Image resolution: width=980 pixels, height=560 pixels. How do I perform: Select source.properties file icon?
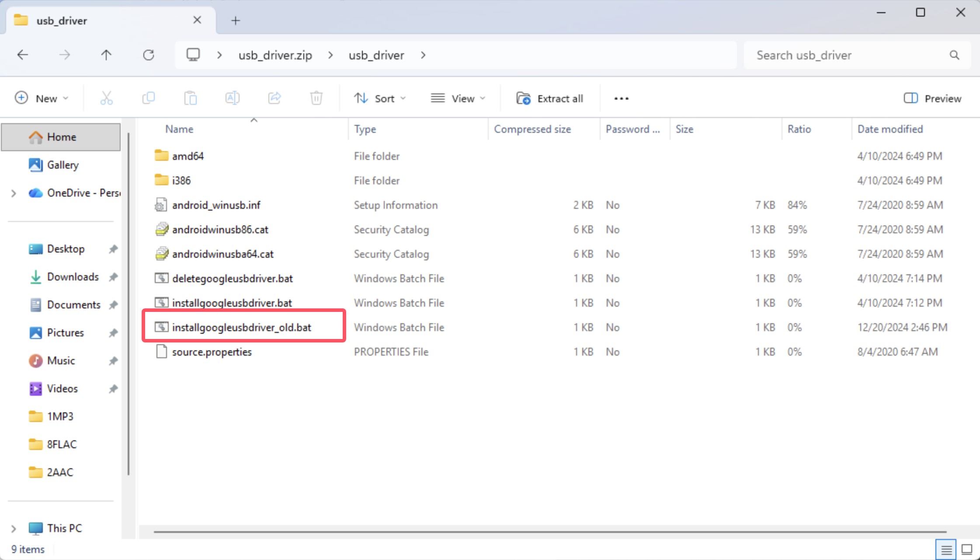(161, 352)
